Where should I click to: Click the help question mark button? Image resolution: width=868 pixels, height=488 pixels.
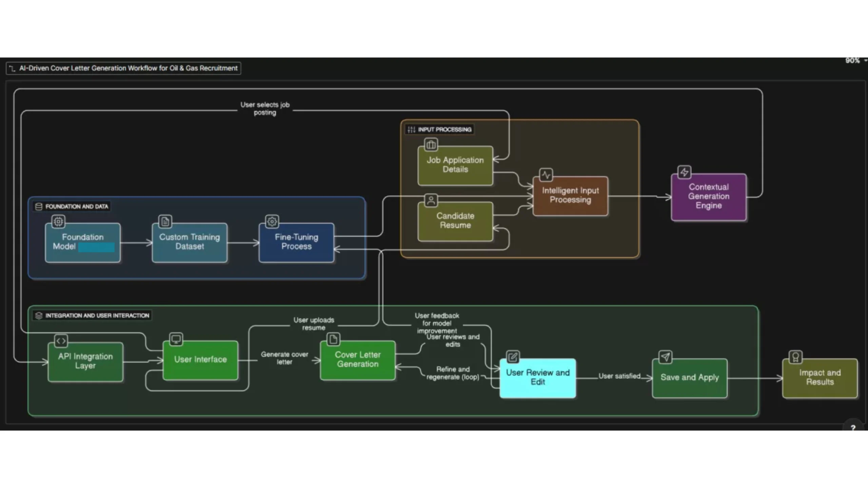853,428
